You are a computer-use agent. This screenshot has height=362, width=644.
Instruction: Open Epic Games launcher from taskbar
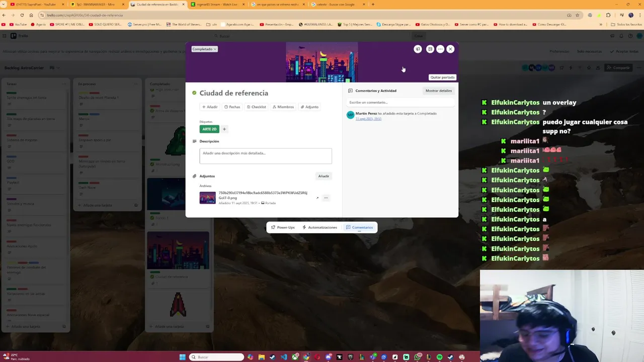point(351,357)
